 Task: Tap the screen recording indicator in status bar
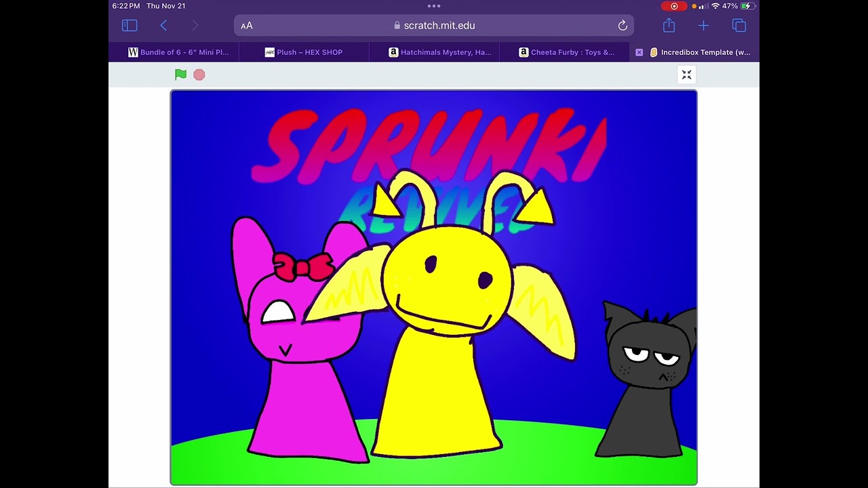coord(674,6)
